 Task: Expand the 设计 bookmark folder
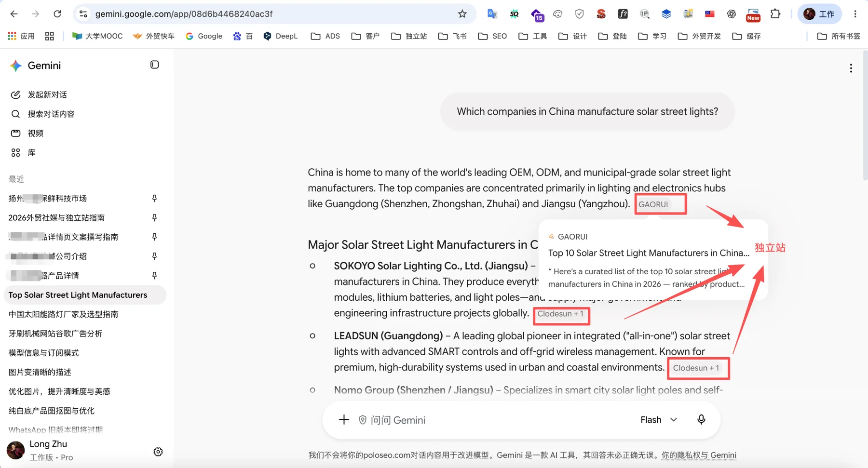point(572,36)
